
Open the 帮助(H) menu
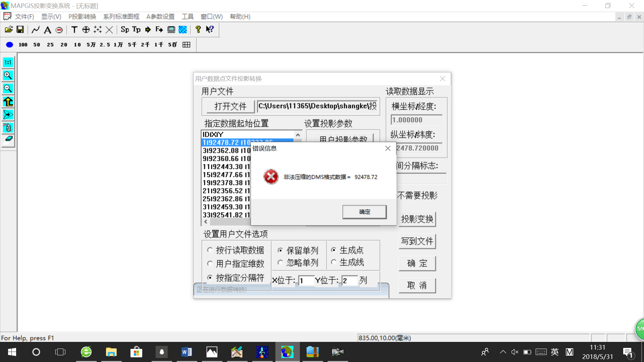pos(240,16)
